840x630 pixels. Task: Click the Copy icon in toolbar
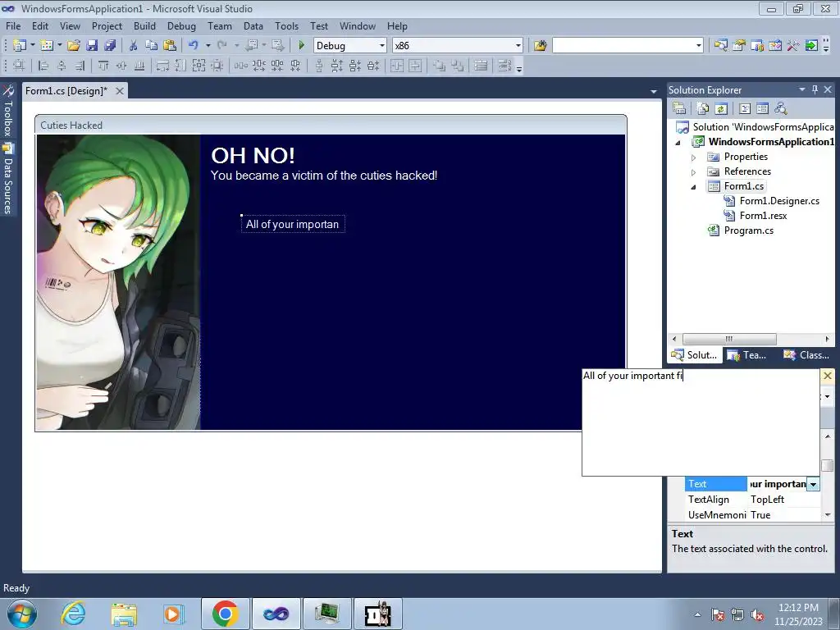pyautogui.click(x=151, y=46)
